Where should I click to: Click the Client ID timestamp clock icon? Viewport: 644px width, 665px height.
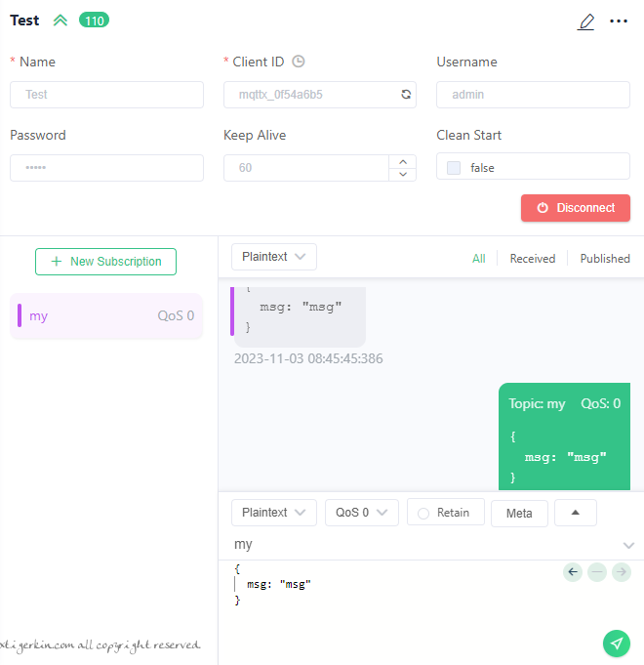[x=299, y=62]
